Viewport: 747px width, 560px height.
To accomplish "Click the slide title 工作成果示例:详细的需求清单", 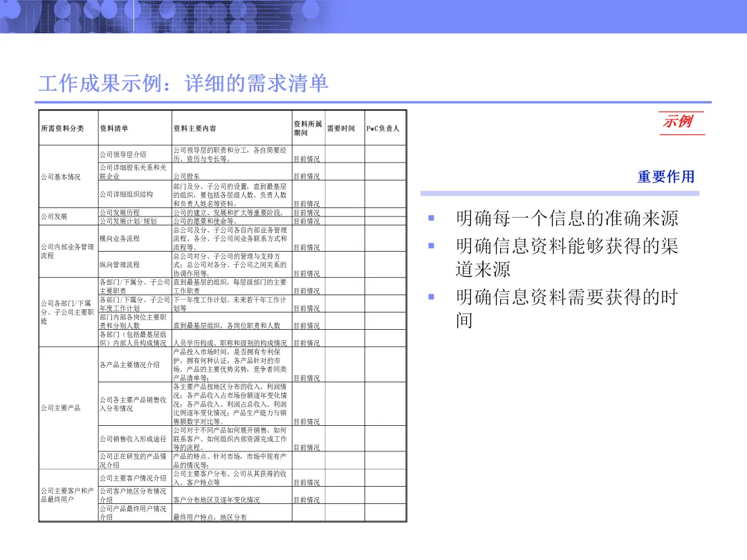I will [x=183, y=83].
